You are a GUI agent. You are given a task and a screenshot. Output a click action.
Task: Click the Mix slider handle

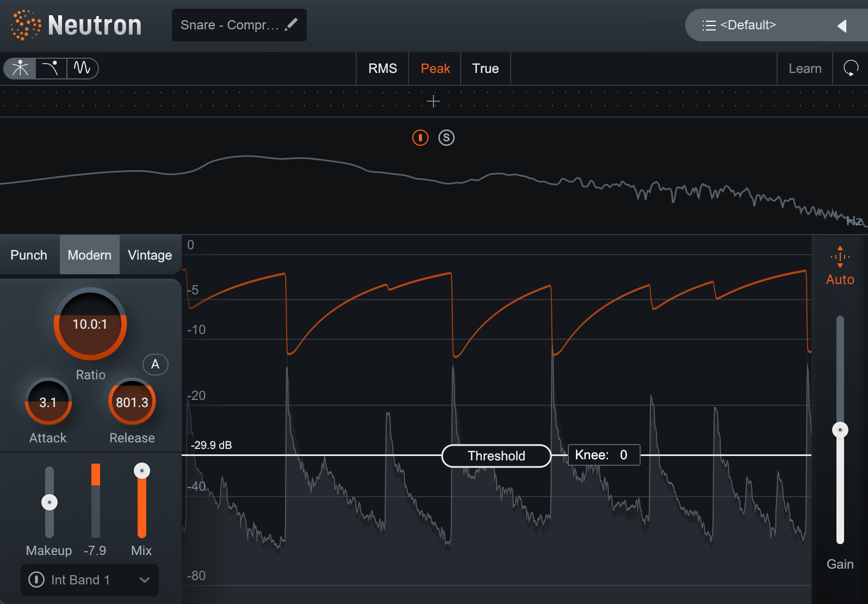(142, 471)
